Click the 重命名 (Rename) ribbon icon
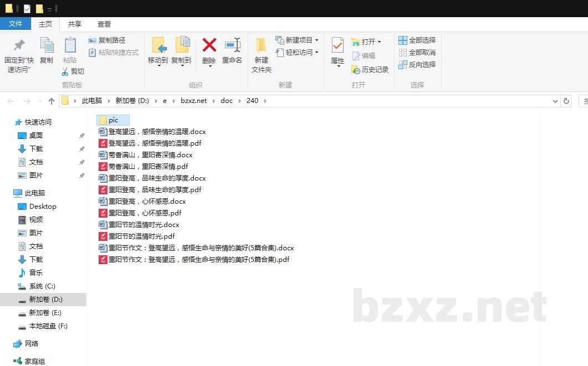Image resolution: width=588 pixels, height=366 pixels. click(x=233, y=50)
